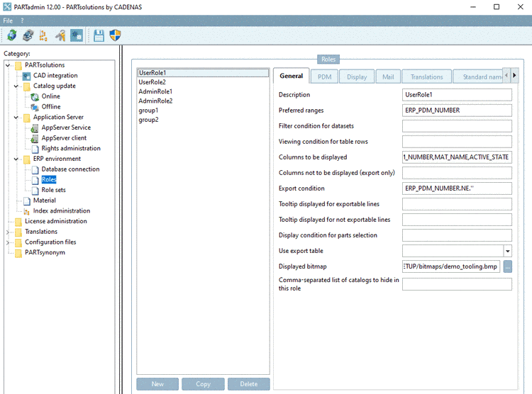Click the key rights toolbar icon
This screenshot has height=394, width=532.
click(x=60, y=35)
